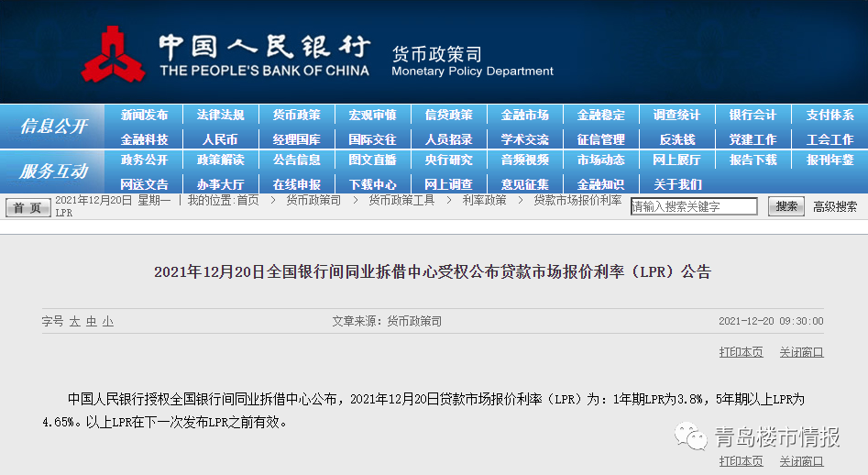This screenshot has height=475, width=868.
Task: Open 支付体系 navigation item
Action: coord(830,116)
